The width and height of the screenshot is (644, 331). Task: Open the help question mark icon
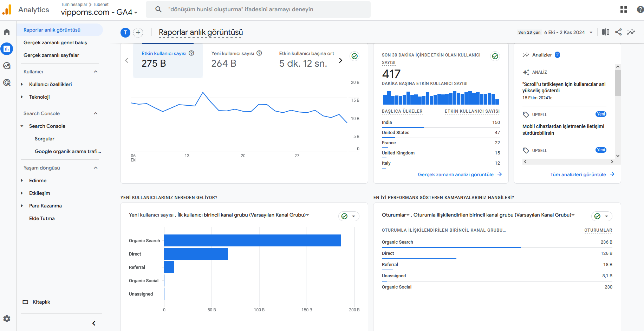click(x=640, y=9)
